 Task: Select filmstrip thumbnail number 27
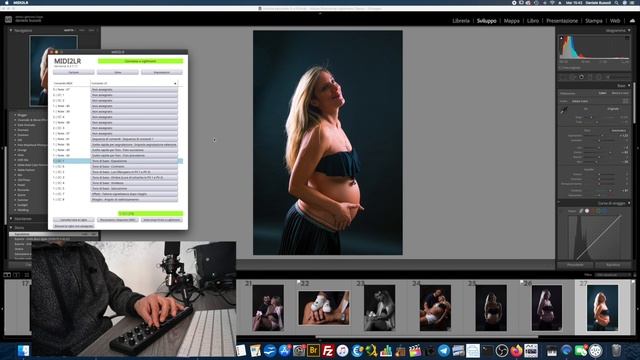602,308
